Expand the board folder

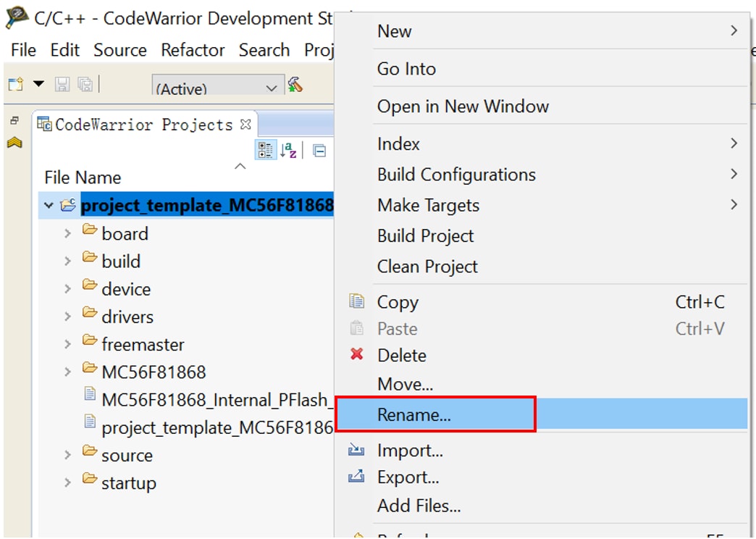67,234
